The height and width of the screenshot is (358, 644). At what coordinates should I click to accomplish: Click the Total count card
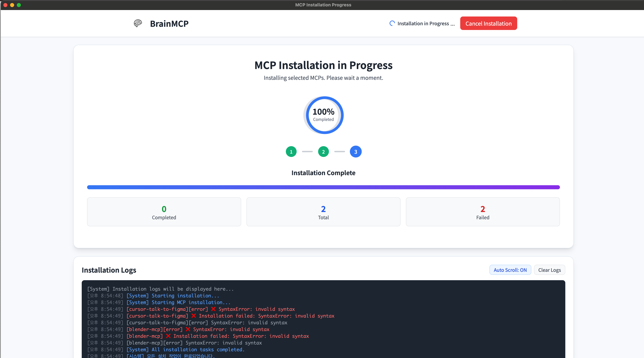click(x=323, y=212)
